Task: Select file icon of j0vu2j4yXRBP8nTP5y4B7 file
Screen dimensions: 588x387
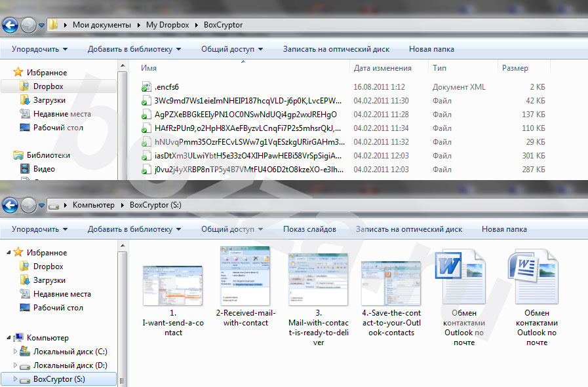Action: [x=146, y=170]
